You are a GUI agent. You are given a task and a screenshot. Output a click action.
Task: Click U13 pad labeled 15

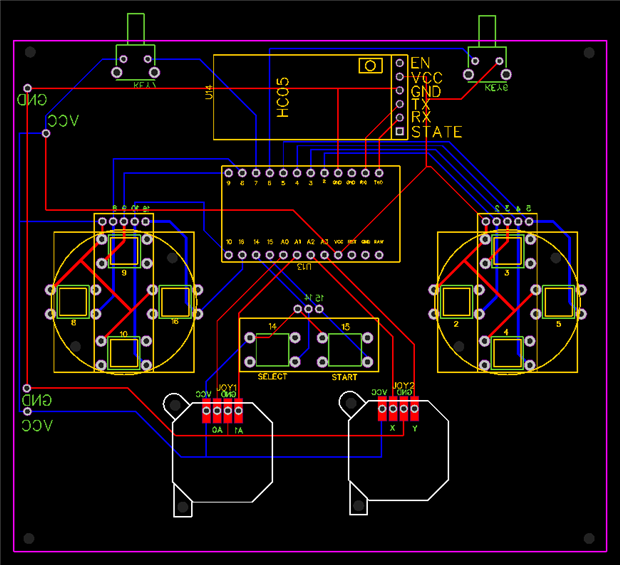pos(270,255)
